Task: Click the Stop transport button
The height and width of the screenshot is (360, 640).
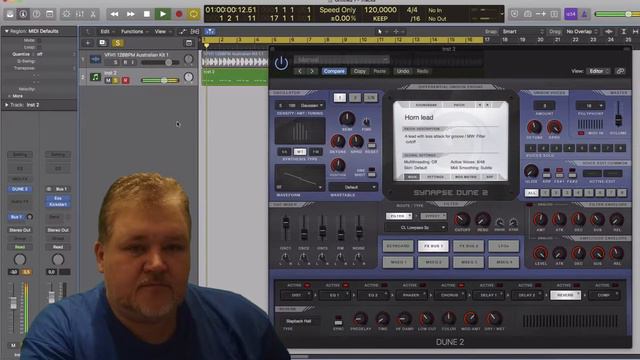Action: point(147,14)
